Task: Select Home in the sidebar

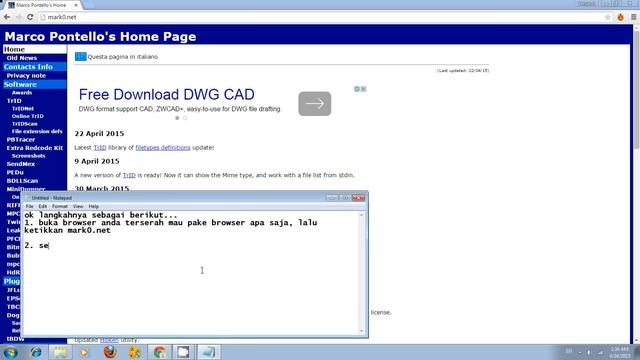Action: tap(35, 49)
